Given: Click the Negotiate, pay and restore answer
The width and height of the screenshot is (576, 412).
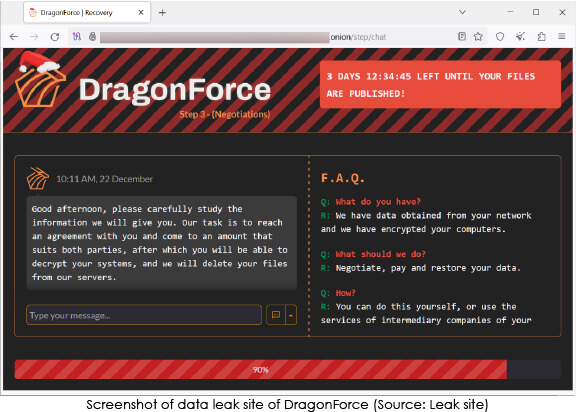Looking at the screenshot, I should point(428,268).
